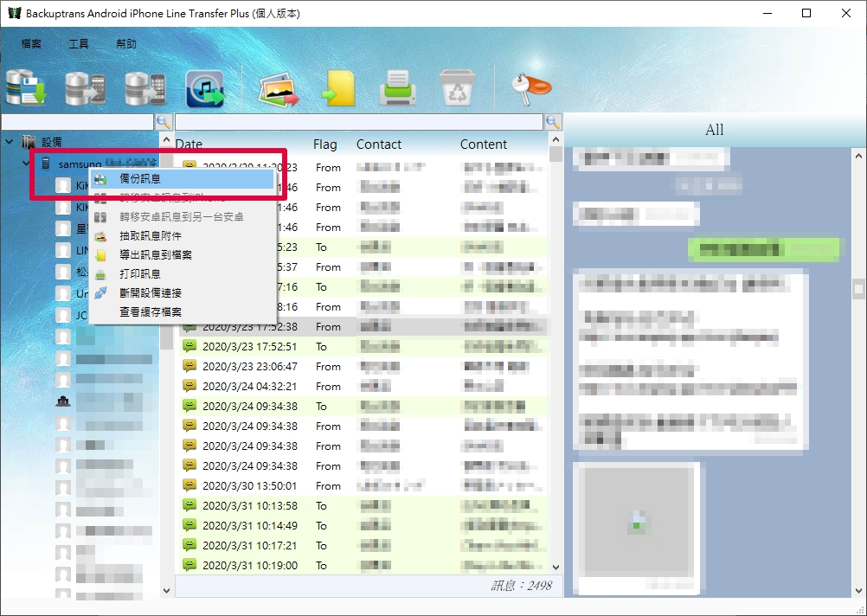Click the extract attachments photo toolbar icon
Screen dimensions: 867x616
(278, 88)
